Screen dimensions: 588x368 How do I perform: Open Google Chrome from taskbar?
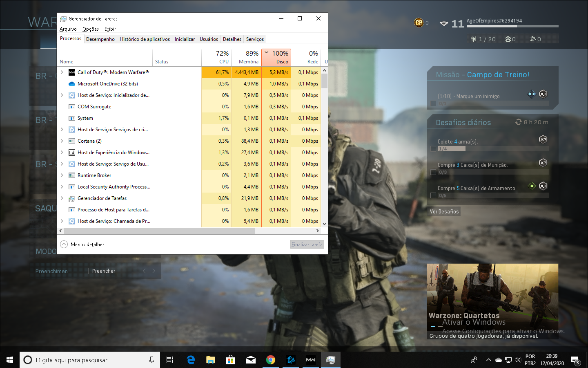coord(271,360)
